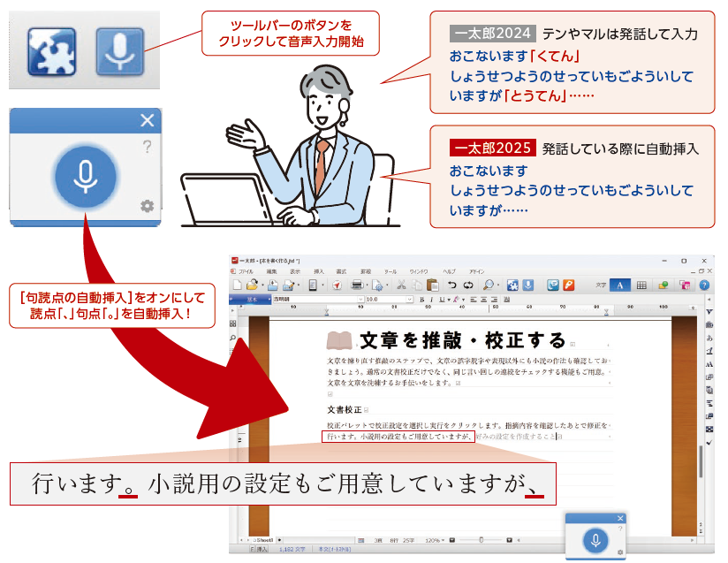This screenshot has width=728, height=563.
Task: Click the large microphone toolbar button
Action: [119, 50]
